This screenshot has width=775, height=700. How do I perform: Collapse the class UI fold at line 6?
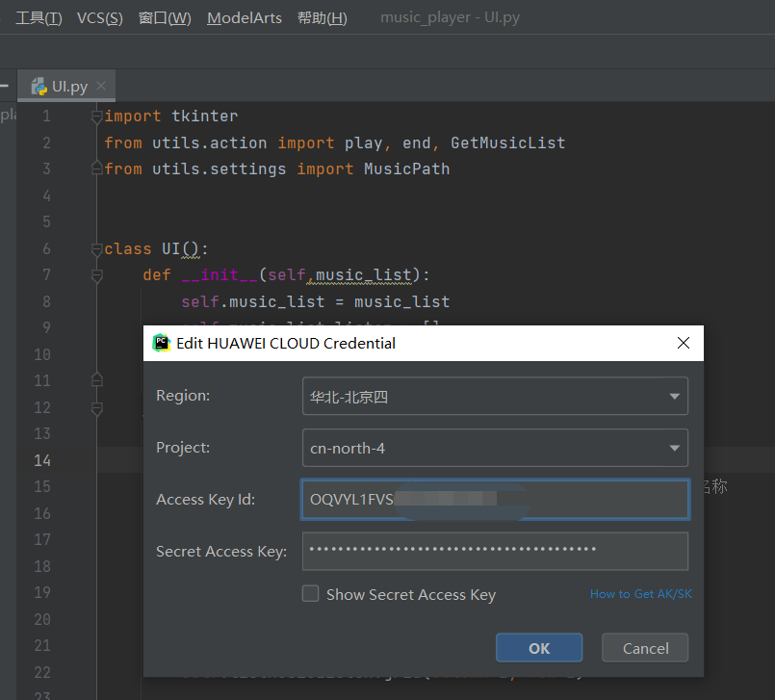point(97,249)
